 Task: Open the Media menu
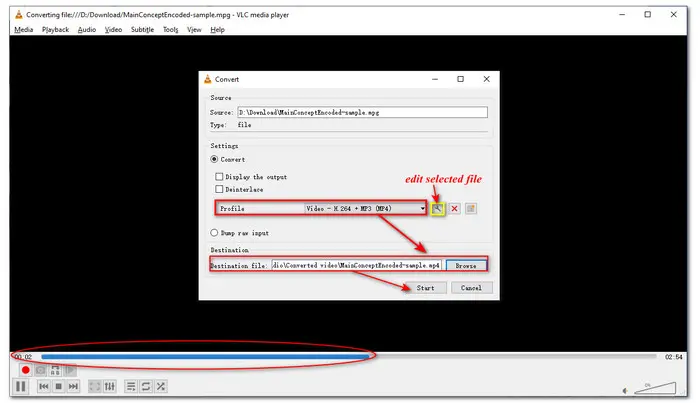point(24,29)
